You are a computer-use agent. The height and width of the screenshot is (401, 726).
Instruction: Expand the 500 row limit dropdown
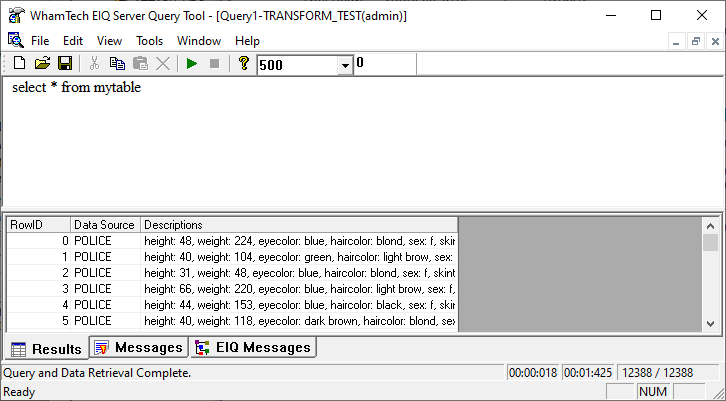click(345, 65)
